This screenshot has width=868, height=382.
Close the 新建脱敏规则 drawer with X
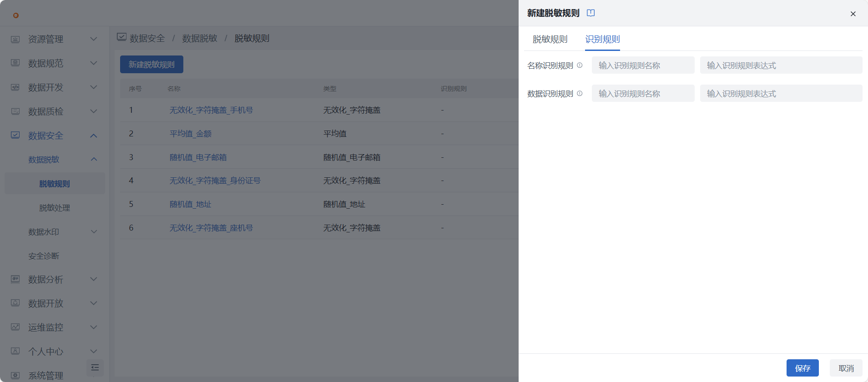(x=853, y=14)
